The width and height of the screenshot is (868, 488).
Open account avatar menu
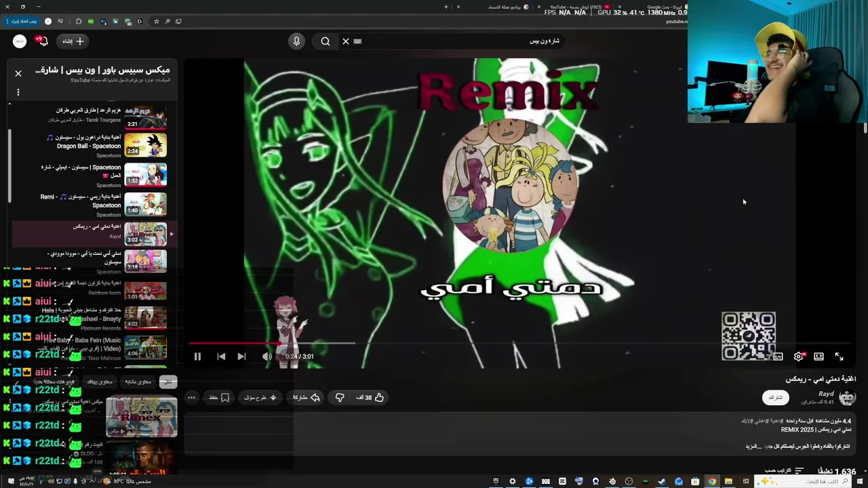point(20,41)
